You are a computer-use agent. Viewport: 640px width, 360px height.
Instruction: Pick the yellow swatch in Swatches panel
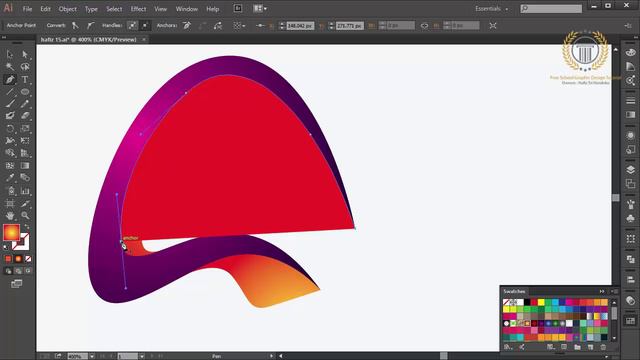[541, 302]
